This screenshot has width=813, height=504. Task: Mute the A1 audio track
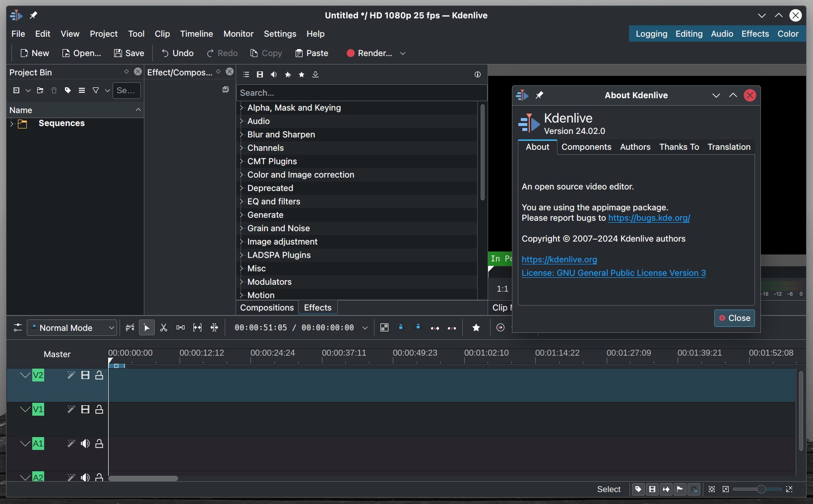click(x=85, y=443)
